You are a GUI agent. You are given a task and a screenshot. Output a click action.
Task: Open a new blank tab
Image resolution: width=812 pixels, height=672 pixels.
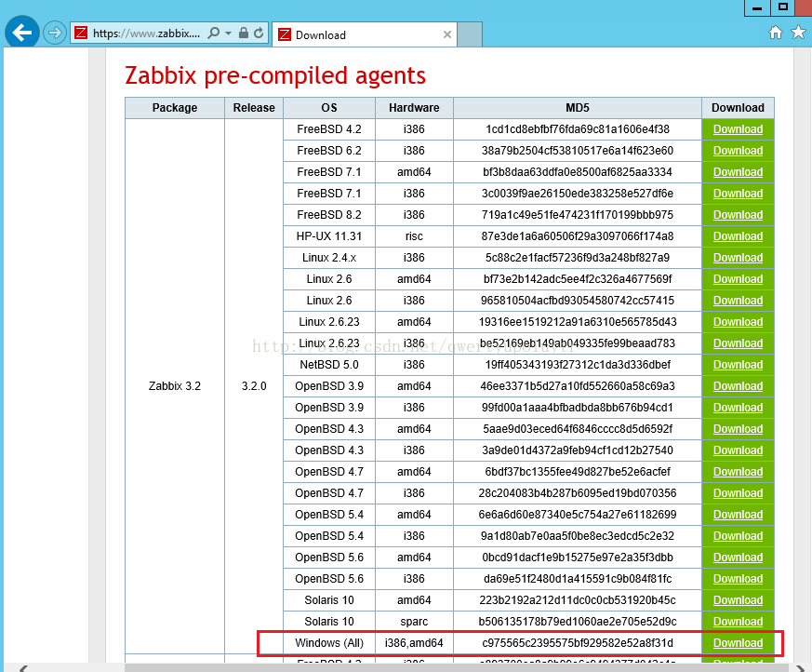[x=470, y=34]
